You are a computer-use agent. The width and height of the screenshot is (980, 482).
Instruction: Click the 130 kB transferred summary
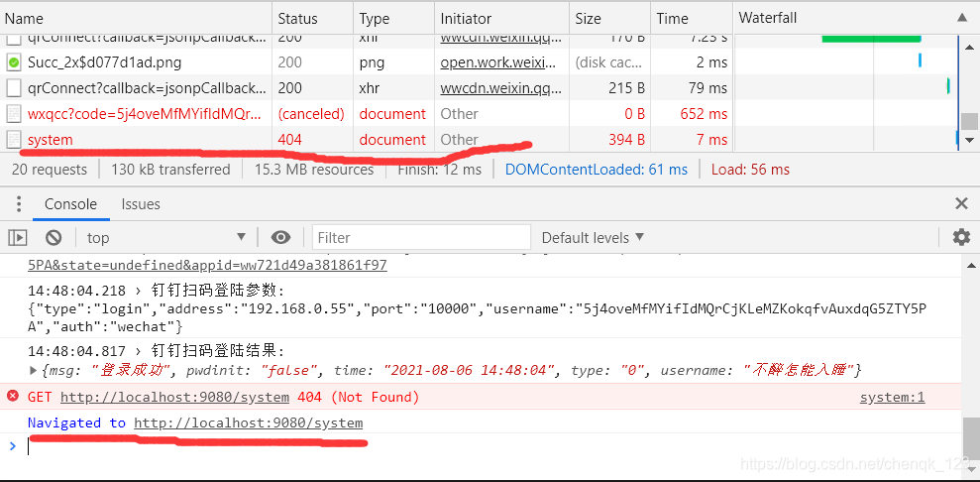click(170, 170)
